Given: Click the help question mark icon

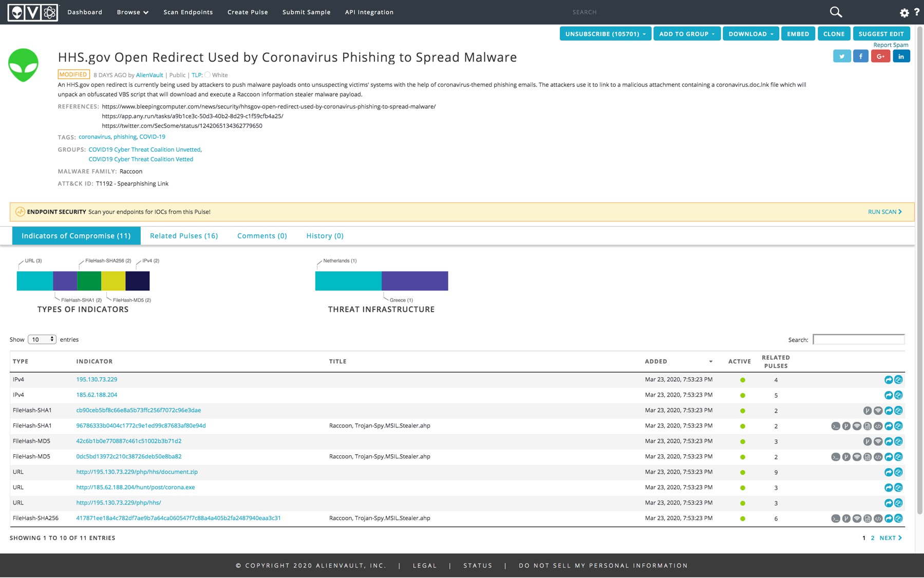Looking at the screenshot, I should [917, 12].
